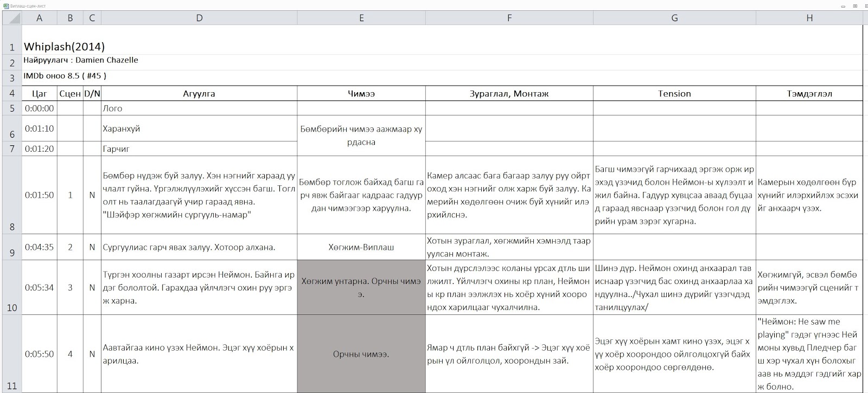Click the 'Зураглал, Монтаж' header cell

[x=509, y=93]
